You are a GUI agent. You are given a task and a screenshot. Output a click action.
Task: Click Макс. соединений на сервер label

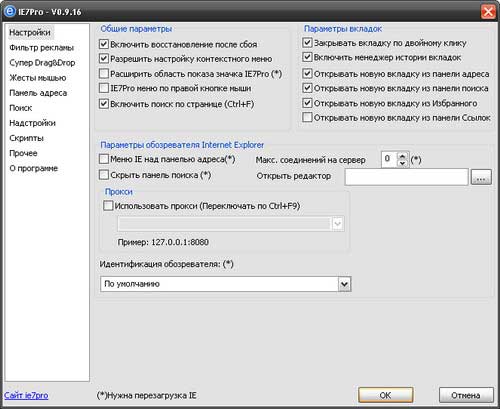[310, 160]
